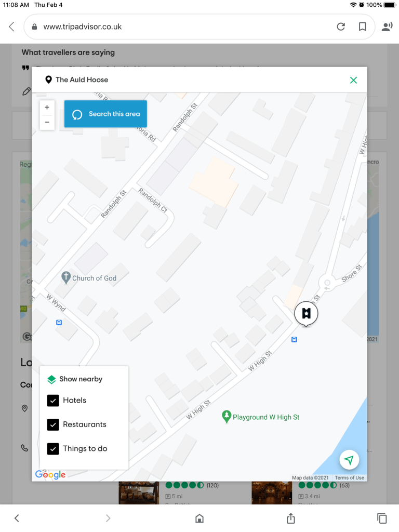
Task: Tap the tripadvisor.co.uk address bar
Action: pos(177,26)
